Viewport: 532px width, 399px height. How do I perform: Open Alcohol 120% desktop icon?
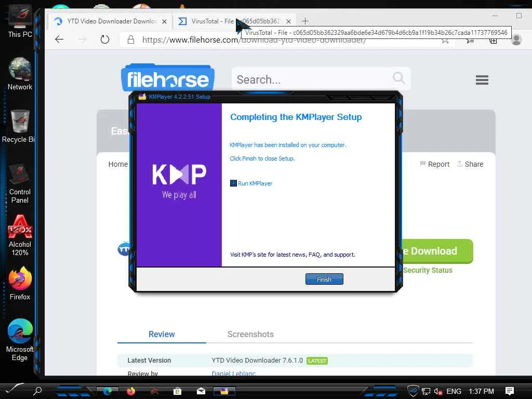coord(20,235)
